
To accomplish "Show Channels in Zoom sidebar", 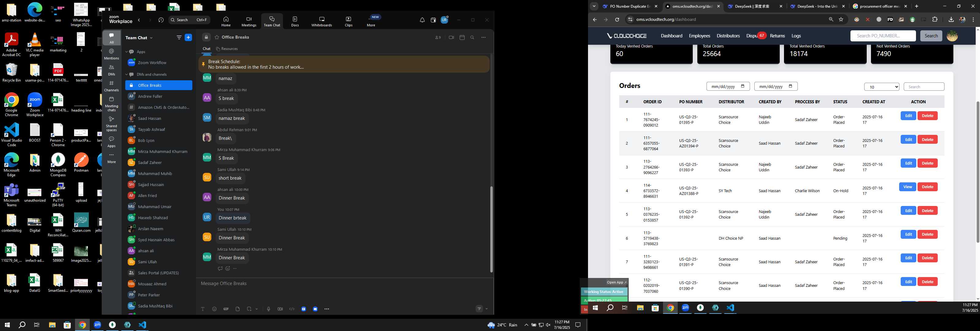I will click(x=111, y=86).
